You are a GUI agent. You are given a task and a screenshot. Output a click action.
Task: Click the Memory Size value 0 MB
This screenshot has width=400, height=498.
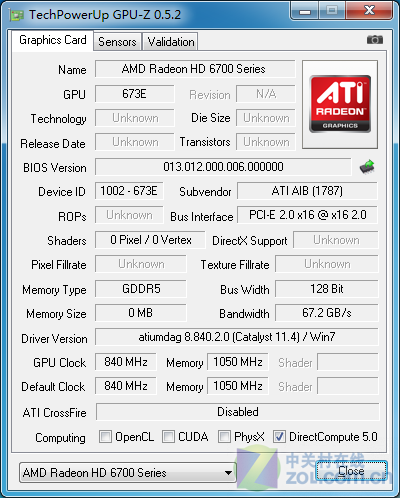point(141,313)
